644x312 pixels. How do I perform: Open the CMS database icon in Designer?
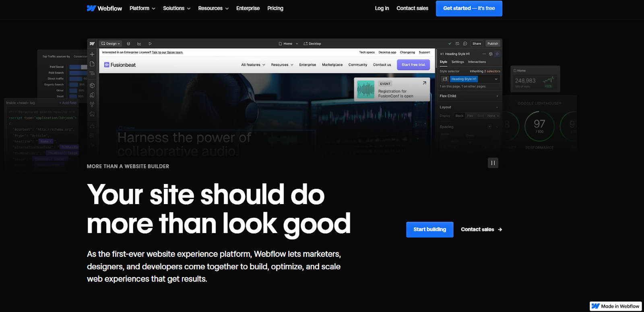pyautogui.click(x=128, y=43)
